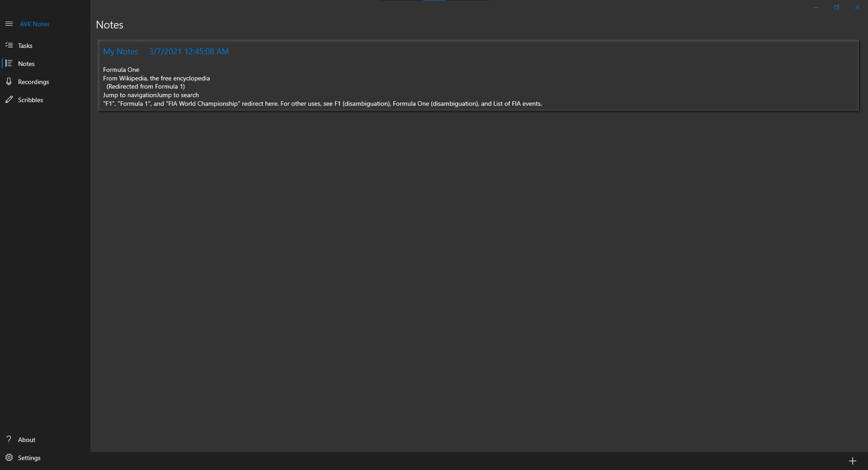Click the Settings gear icon
Screen dimensions: 868x470
pos(9,457)
